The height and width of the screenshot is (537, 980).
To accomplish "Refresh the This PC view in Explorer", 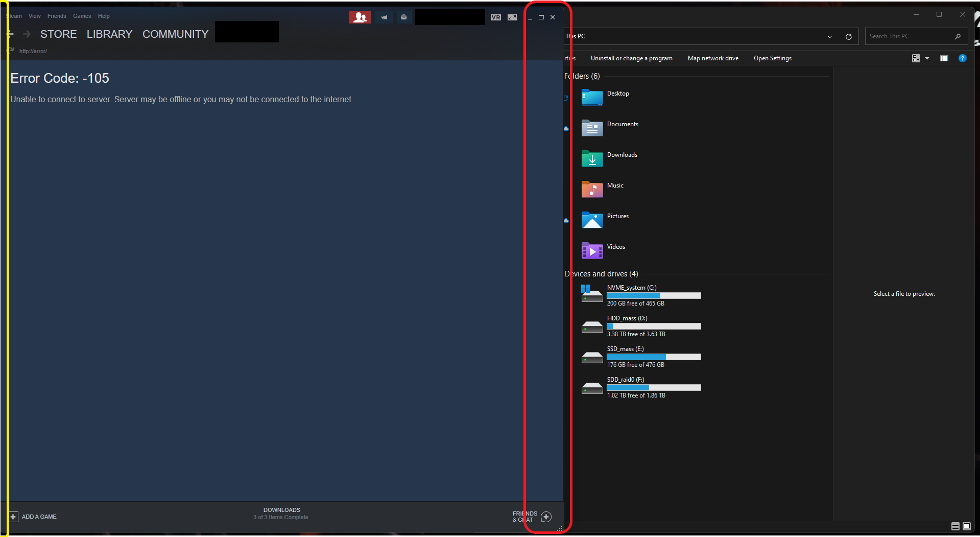I will 849,36.
